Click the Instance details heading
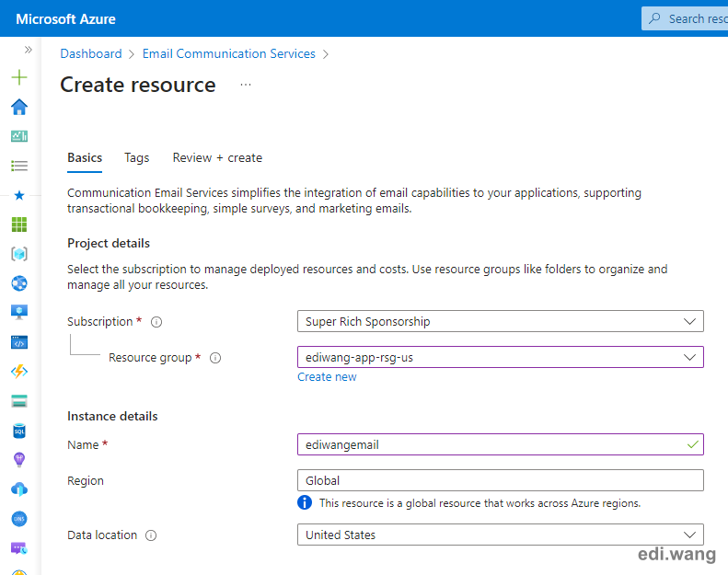Screen dimensions: 728x575 coord(112,416)
